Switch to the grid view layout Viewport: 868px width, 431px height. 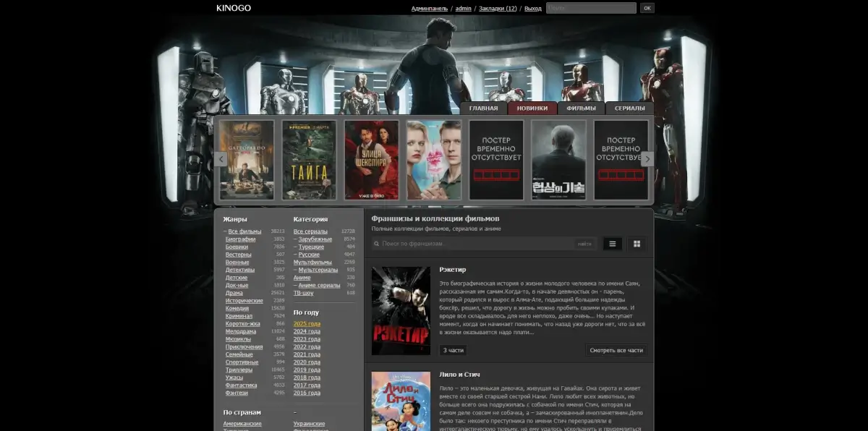click(637, 244)
